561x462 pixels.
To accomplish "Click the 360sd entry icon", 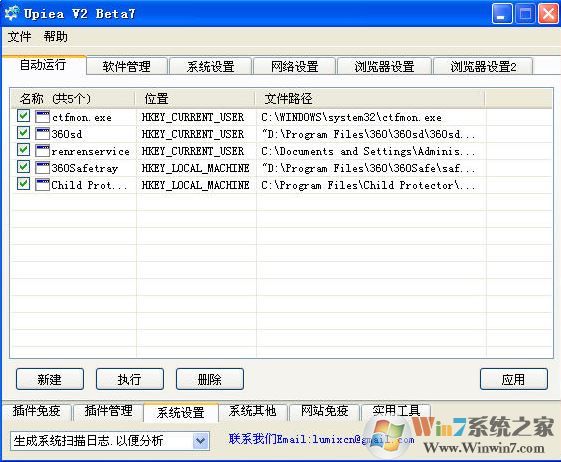I will [42, 133].
